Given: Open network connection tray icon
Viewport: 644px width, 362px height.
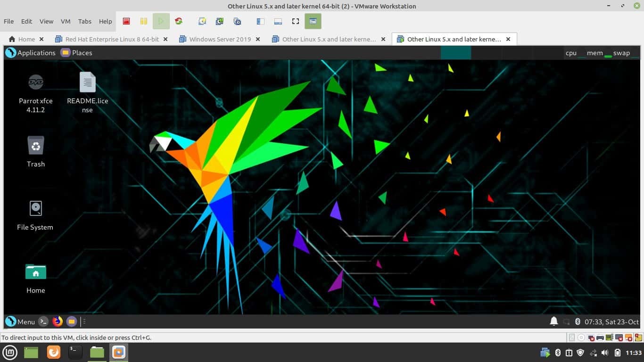Looking at the screenshot, I should (593, 353).
